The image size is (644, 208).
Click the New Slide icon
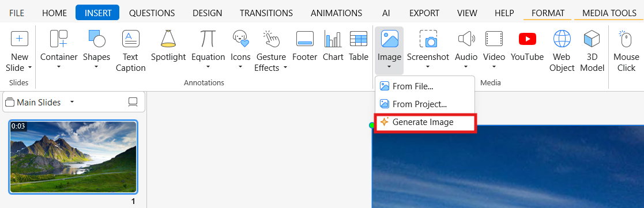[x=19, y=39]
